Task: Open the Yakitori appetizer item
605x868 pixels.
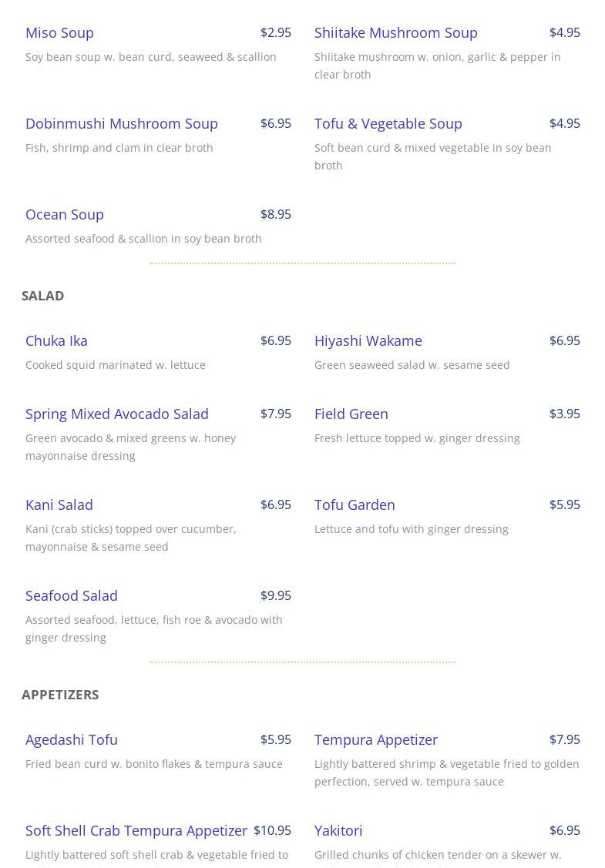Action: [338, 830]
